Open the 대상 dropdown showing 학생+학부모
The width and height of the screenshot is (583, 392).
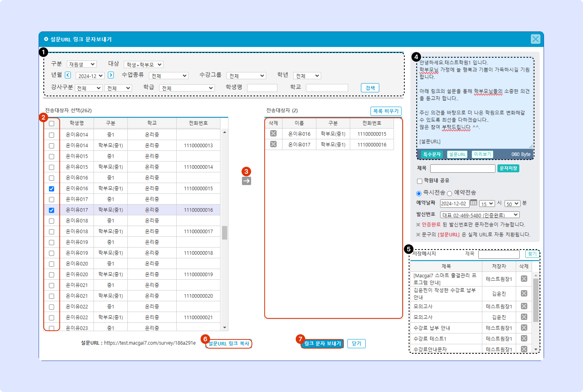(x=143, y=64)
